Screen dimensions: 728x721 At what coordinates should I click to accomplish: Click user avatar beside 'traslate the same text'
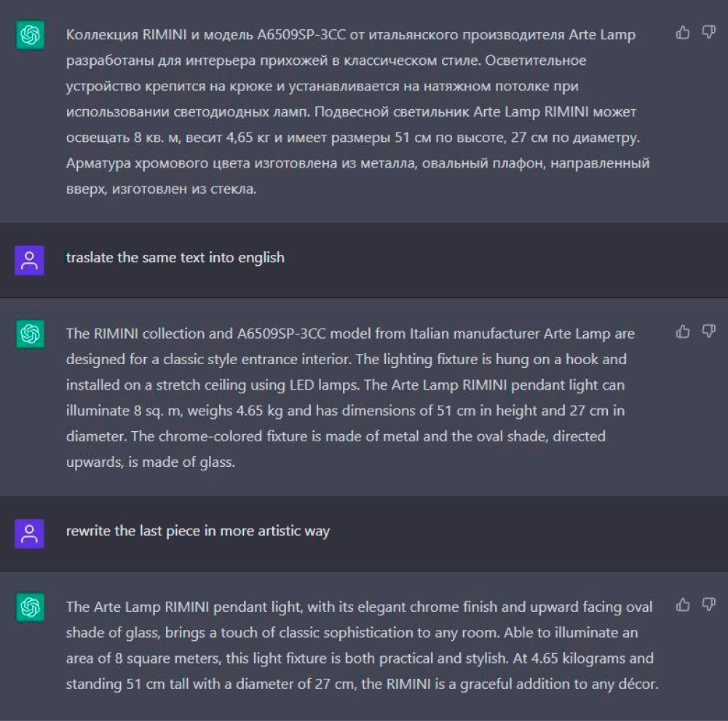tap(29, 260)
